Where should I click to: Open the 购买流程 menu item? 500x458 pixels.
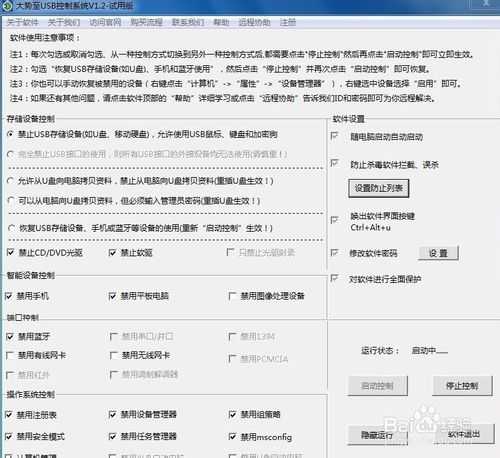point(146,22)
